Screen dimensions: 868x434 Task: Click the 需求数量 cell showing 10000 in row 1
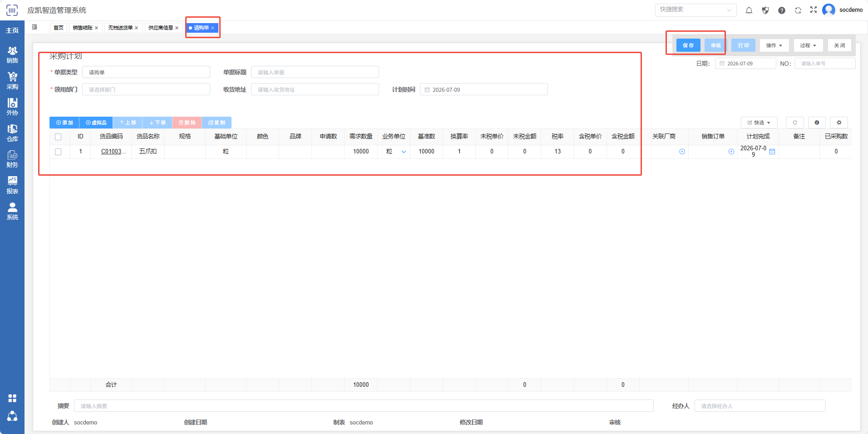[361, 152]
